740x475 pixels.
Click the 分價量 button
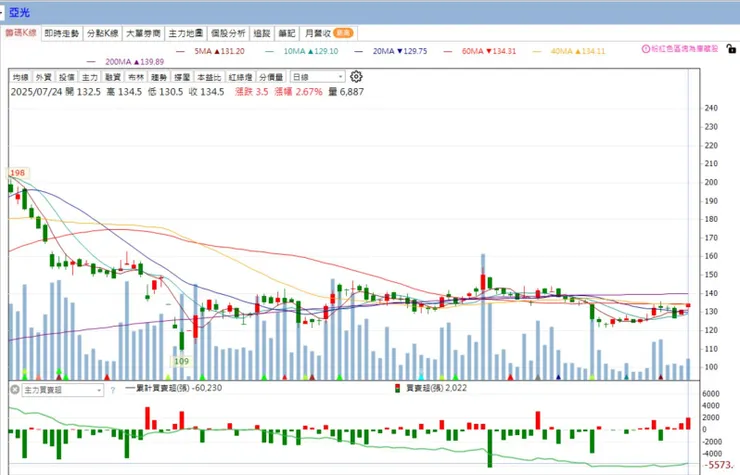click(271, 77)
